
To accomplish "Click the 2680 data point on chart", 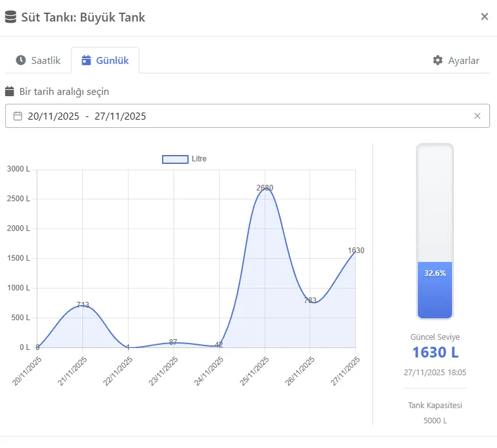I will click(265, 189).
